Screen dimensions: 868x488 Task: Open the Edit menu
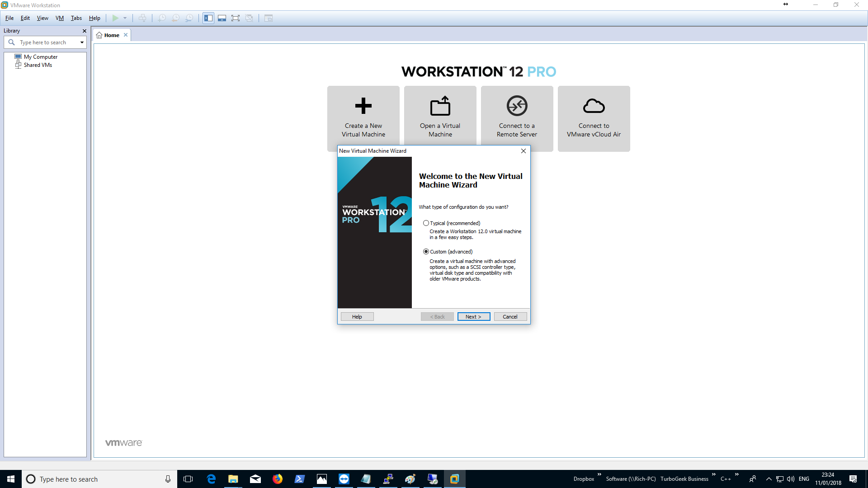coord(25,18)
